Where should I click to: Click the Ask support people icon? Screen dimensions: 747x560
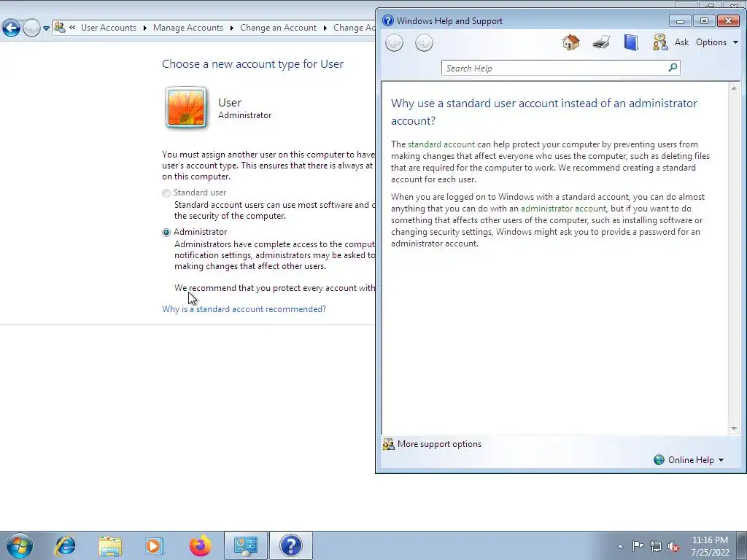click(x=659, y=42)
